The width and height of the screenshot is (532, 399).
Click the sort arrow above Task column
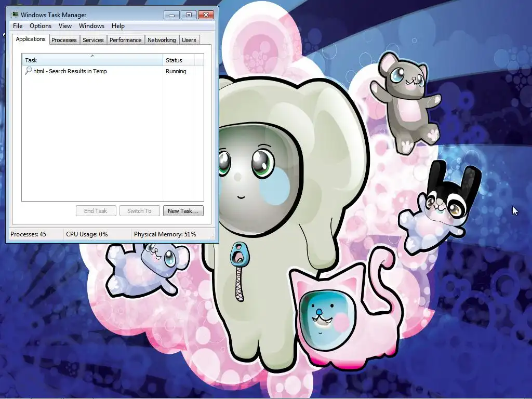(x=92, y=56)
